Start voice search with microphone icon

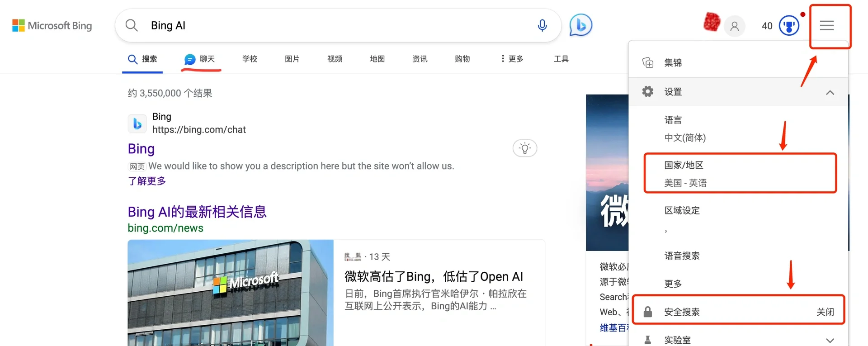pyautogui.click(x=542, y=25)
